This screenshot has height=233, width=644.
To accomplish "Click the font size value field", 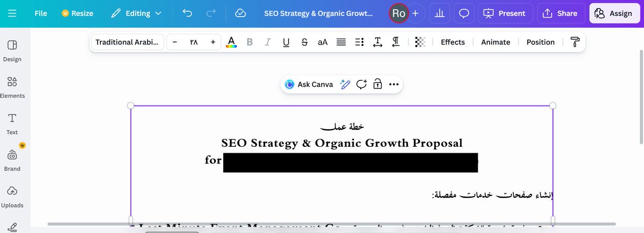I will point(194,42).
